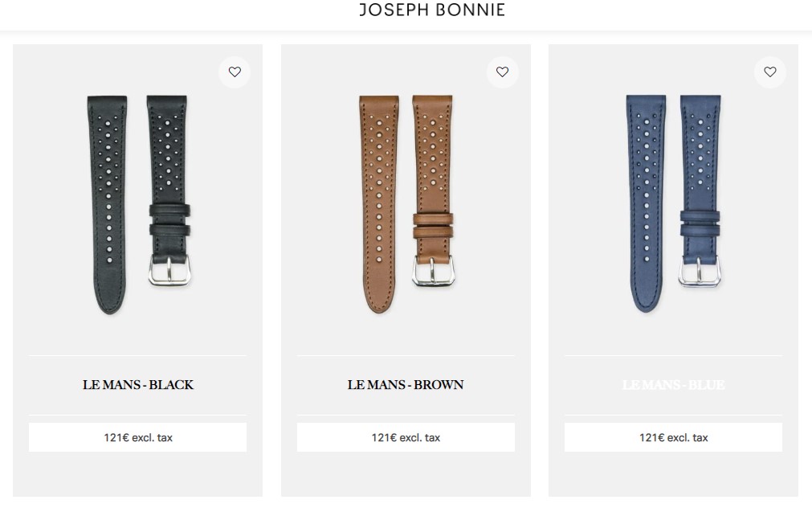The height and width of the screenshot is (512, 812).
Task: Click the silver buckle of blue strap
Action: [700, 271]
